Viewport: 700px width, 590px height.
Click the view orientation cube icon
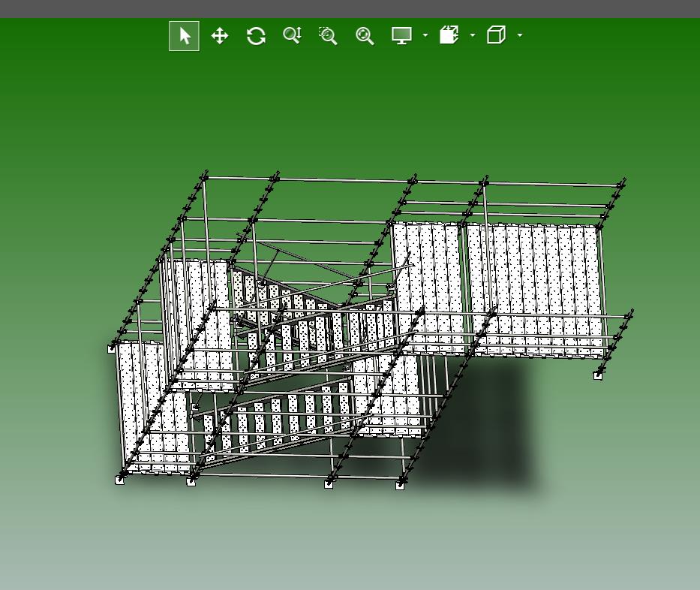pos(496,35)
